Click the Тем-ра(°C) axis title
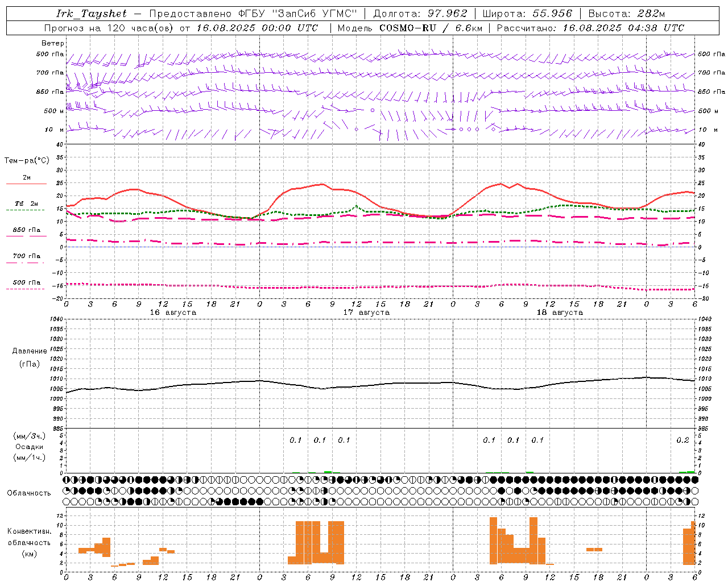 [x=27, y=161]
